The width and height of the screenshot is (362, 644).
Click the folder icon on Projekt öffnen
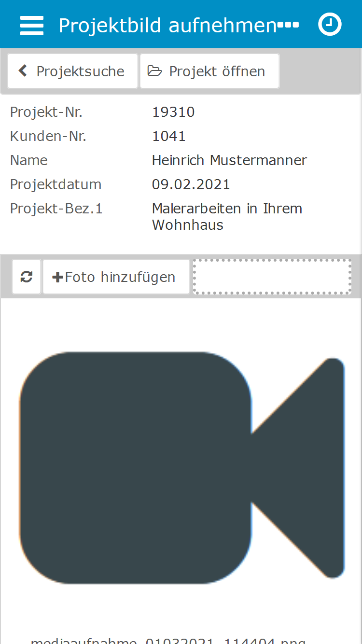[154, 71]
